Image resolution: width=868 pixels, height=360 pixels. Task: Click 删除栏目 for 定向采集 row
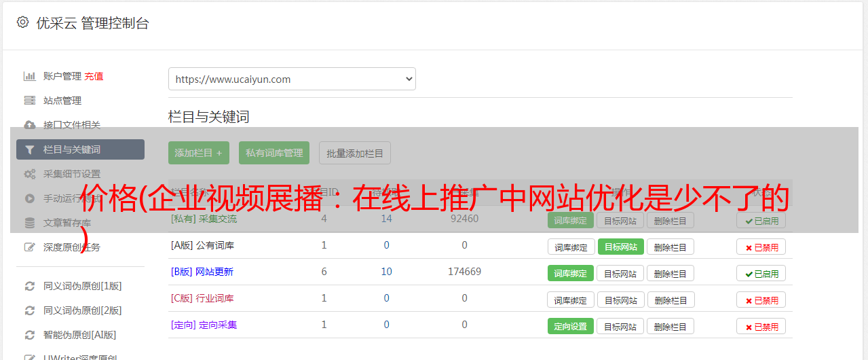click(x=671, y=326)
